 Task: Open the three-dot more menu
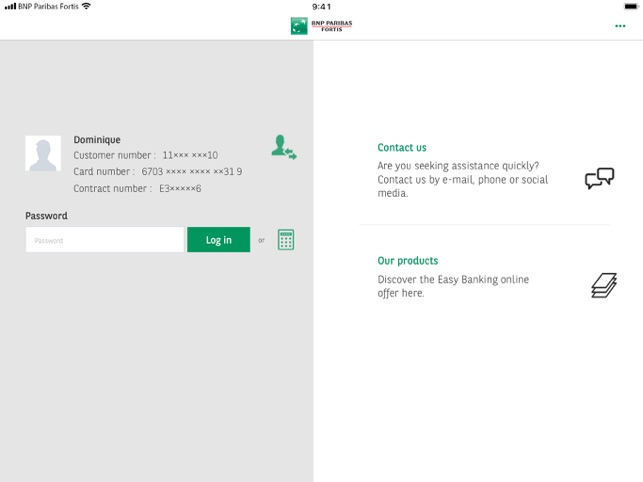click(620, 26)
